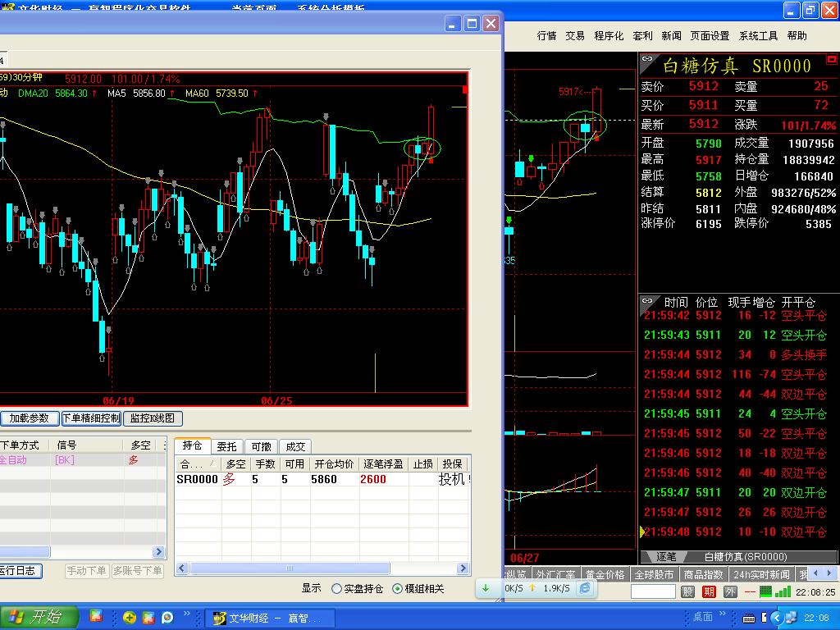The image size is (840, 630).
Task: Select the 实盘持仓 radio button
Action: [x=337, y=588]
